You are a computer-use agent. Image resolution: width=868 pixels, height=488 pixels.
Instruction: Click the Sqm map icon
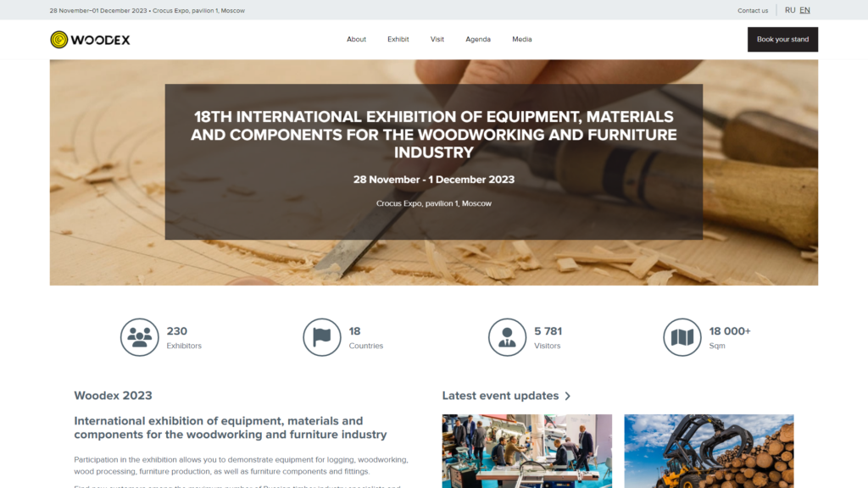(682, 337)
